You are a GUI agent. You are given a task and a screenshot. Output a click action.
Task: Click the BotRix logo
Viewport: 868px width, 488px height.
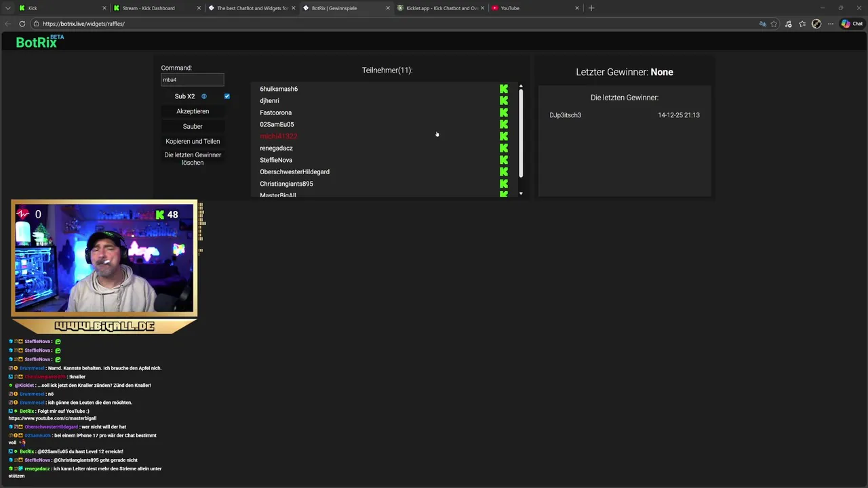coord(39,41)
